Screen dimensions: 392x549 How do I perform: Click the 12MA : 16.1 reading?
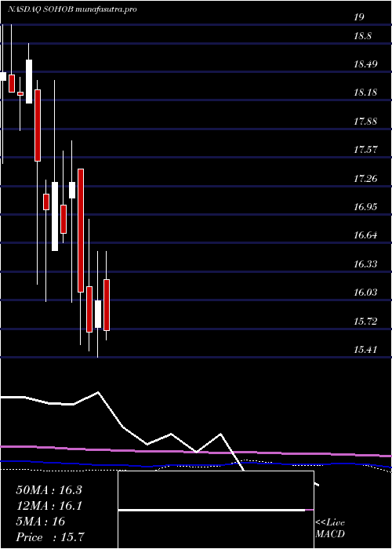49,506
